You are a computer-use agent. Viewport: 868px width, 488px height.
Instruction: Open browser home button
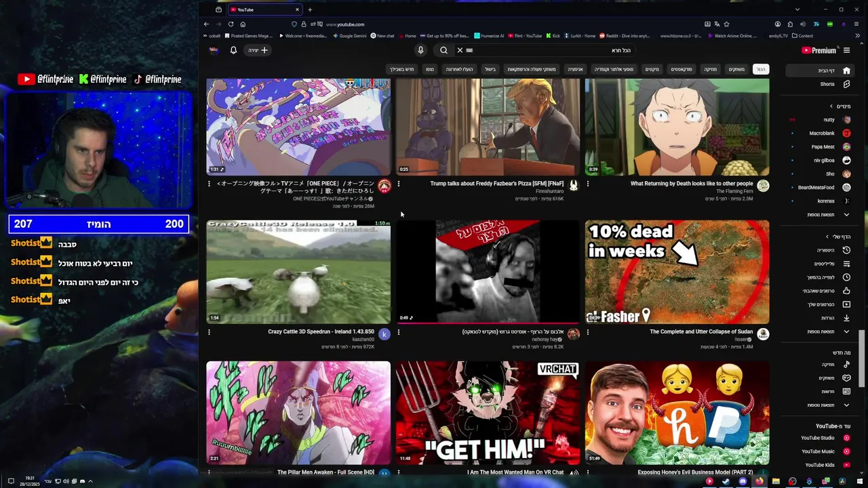click(243, 24)
